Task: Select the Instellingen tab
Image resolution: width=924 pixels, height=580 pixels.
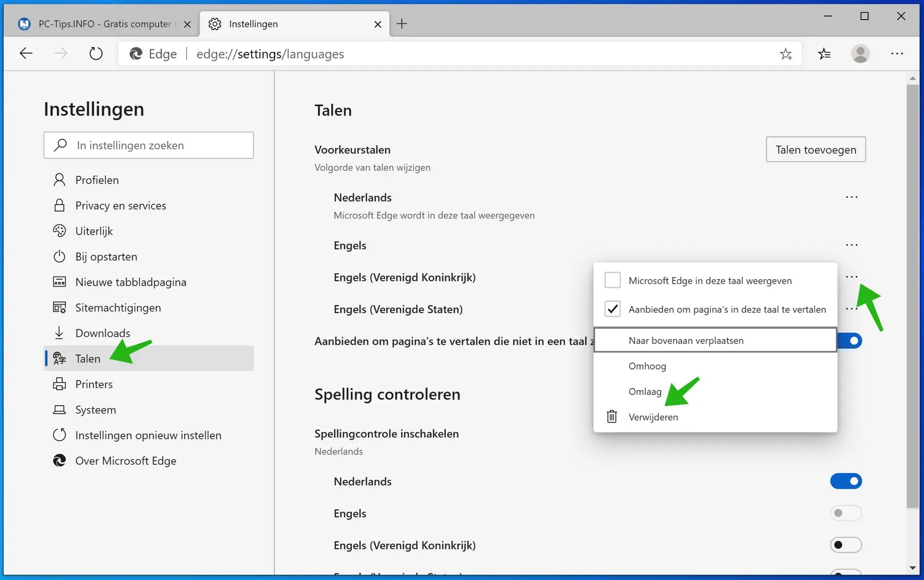Action: tap(295, 24)
